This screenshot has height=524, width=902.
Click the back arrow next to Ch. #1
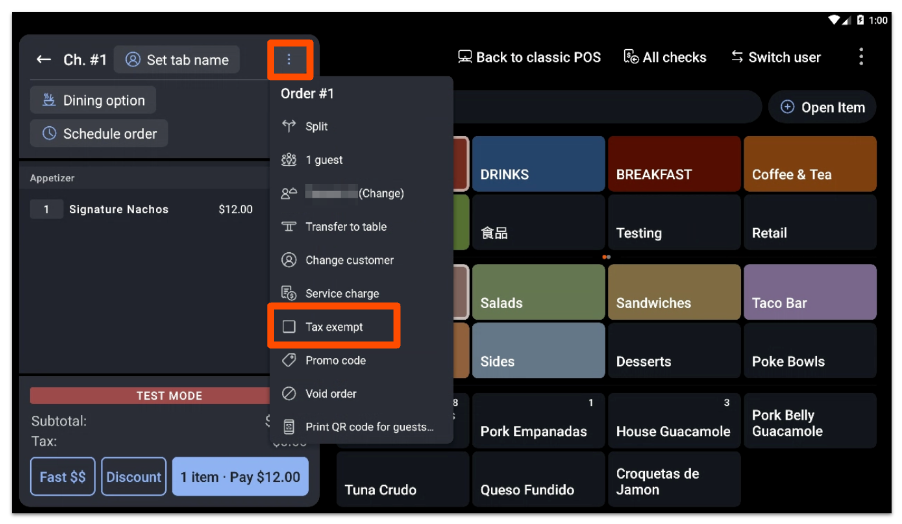point(43,60)
